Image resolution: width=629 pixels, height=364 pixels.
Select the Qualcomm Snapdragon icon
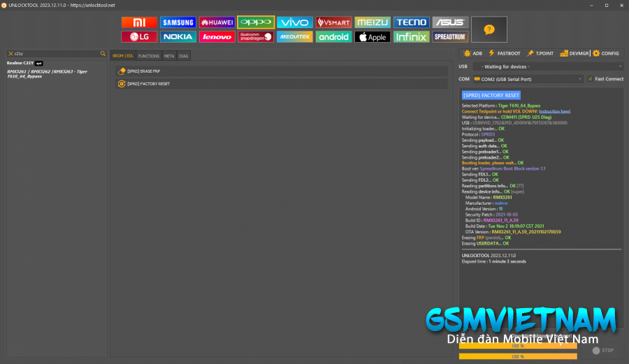point(256,37)
